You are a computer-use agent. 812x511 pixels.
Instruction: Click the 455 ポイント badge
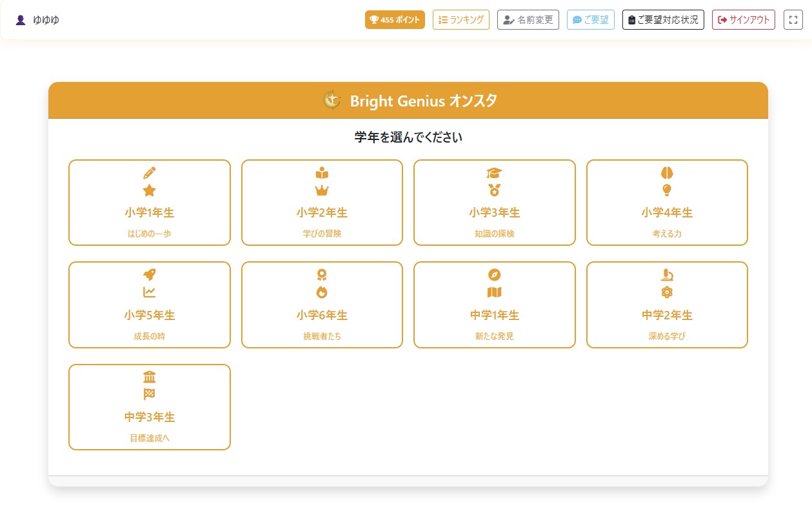pyautogui.click(x=395, y=20)
